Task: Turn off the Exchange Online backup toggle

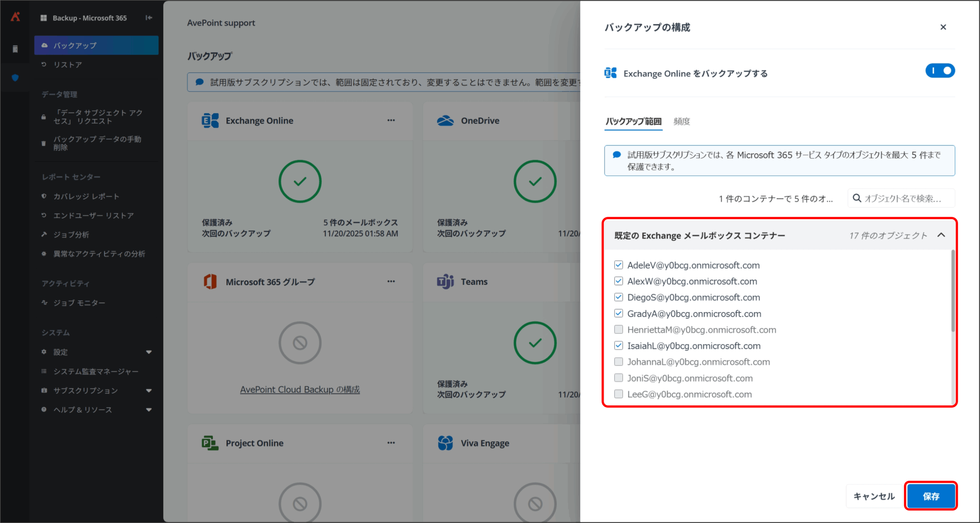Action: pos(940,71)
